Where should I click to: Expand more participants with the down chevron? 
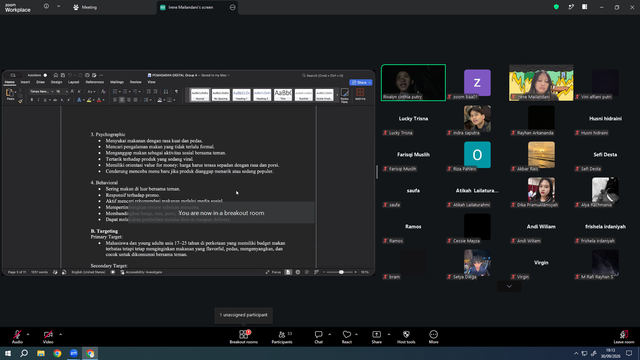509,286
